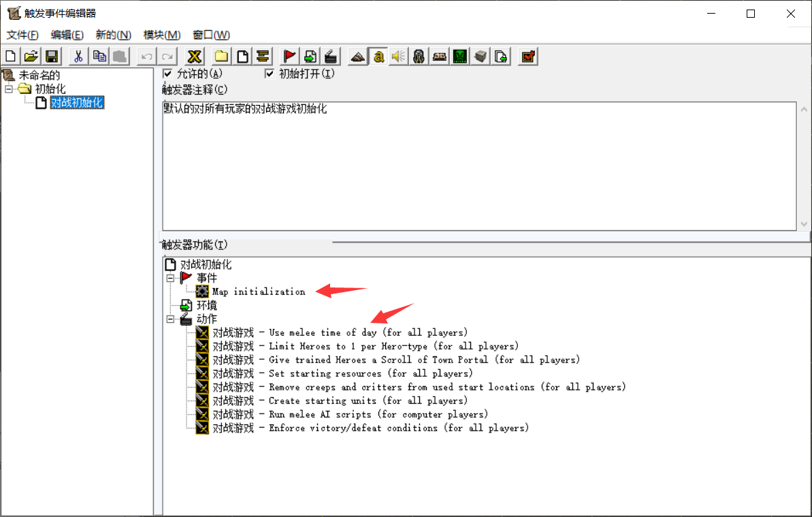Collapse the 动作 (Actions) node
This screenshot has width=812, height=517.
pyautogui.click(x=170, y=319)
